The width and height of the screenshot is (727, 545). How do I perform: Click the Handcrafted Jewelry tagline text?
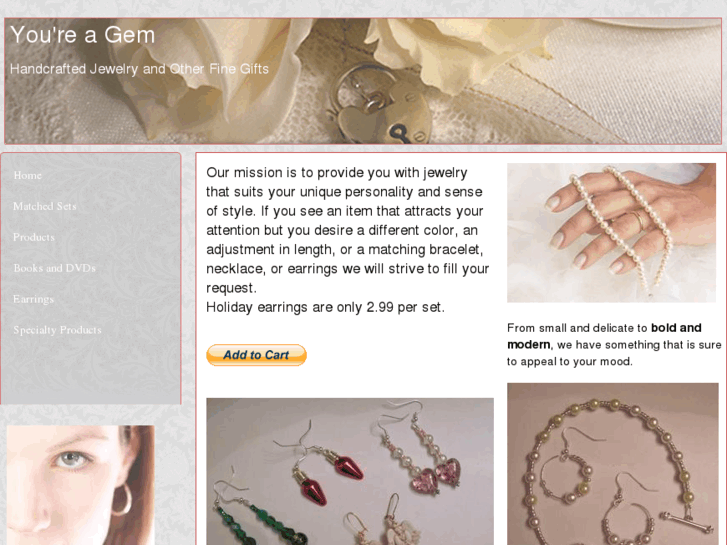139,69
